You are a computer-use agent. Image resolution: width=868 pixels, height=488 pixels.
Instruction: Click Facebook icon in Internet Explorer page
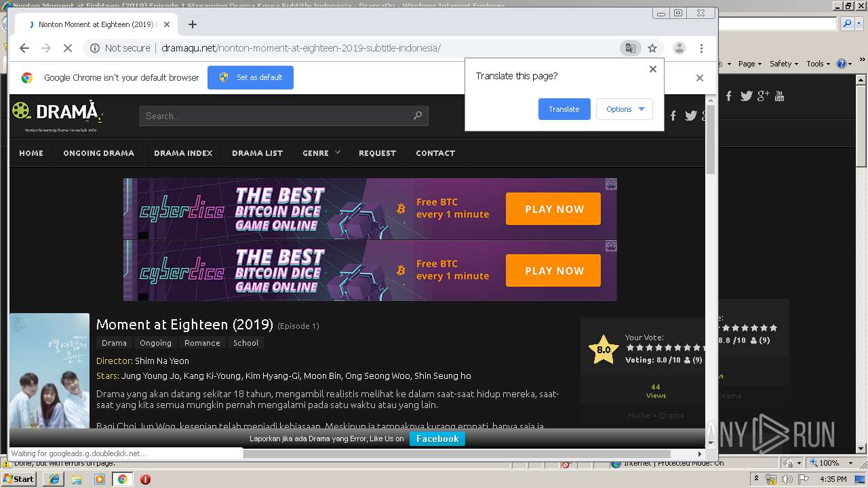[x=729, y=96]
